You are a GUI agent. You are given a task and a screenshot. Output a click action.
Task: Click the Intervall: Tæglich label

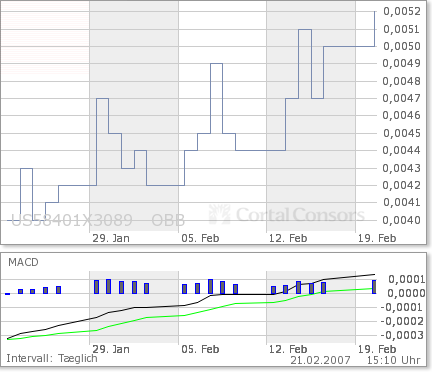pyautogui.click(x=52, y=359)
